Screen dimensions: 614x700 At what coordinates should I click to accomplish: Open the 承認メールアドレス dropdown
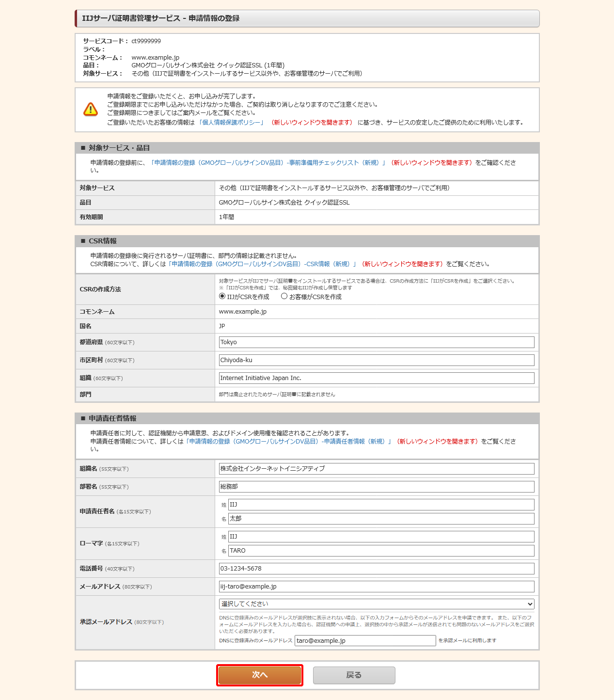coord(377,604)
